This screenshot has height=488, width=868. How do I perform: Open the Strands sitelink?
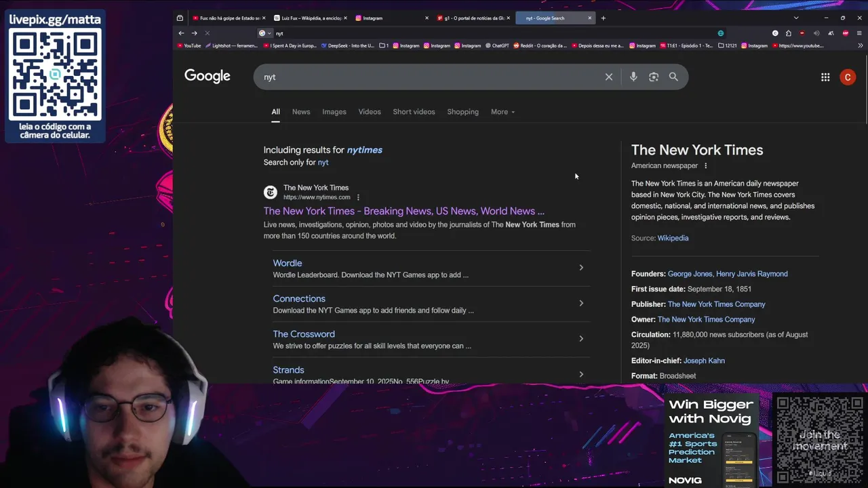coord(288,370)
